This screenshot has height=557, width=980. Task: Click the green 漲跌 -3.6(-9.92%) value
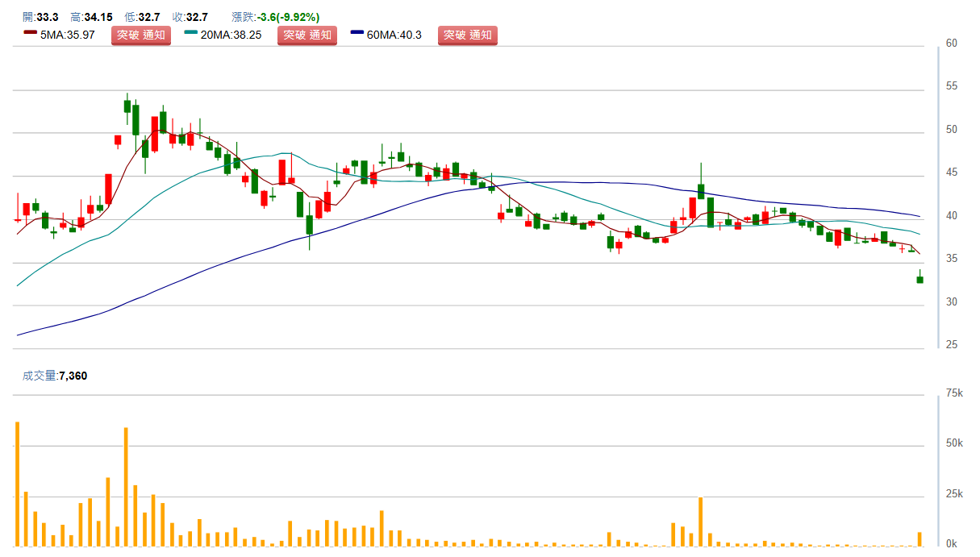point(288,17)
